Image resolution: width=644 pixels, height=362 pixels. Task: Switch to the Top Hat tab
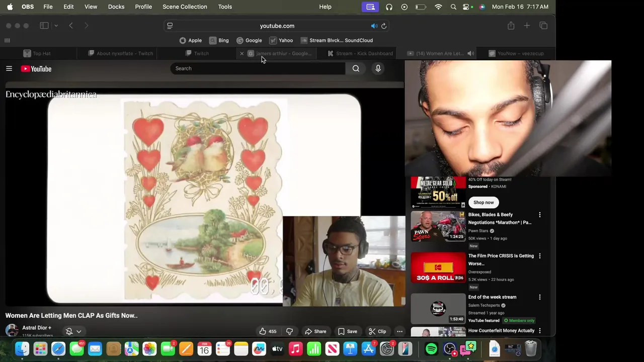pos(37,53)
